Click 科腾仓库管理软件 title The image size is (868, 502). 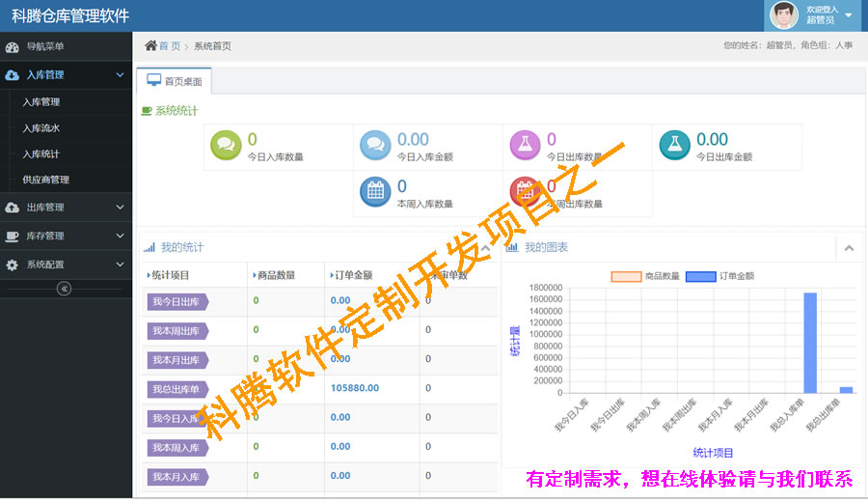point(70,16)
